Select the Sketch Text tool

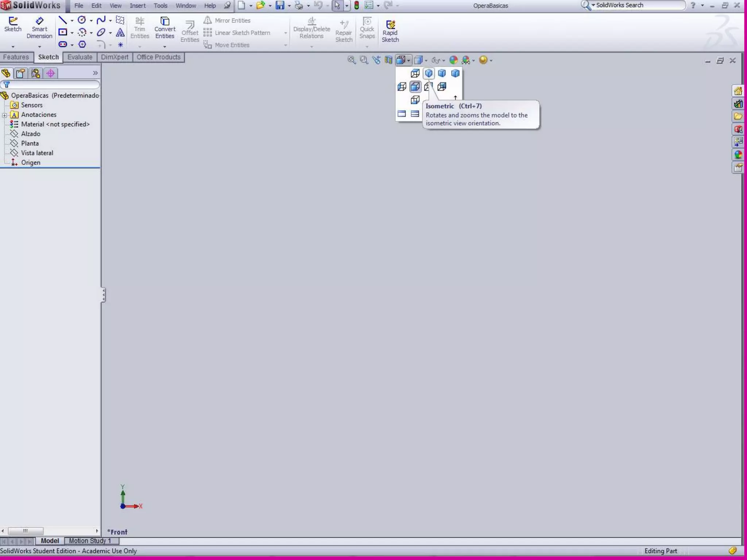coord(120,33)
